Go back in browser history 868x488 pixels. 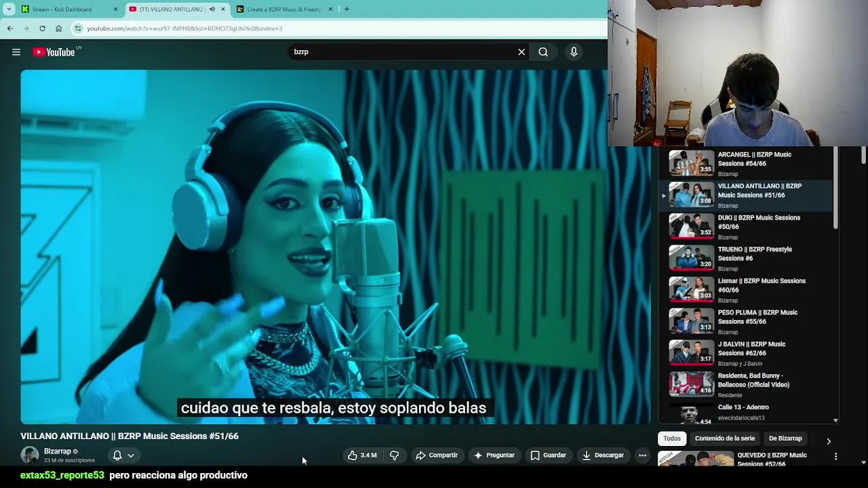(x=9, y=28)
